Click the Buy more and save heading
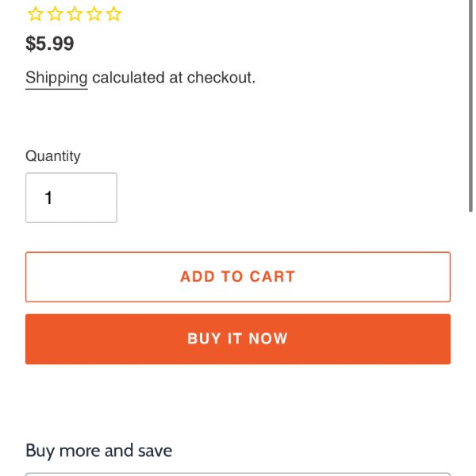This screenshot has width=476, height=476. point(99,451)
